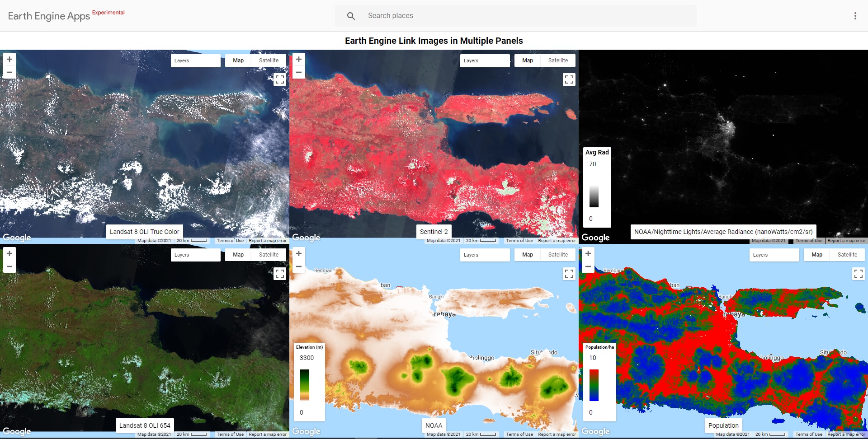Viewport: 868px width, 439px height.
Task: Click Earth Engine Link Images title heading
Action: point(434,41)
